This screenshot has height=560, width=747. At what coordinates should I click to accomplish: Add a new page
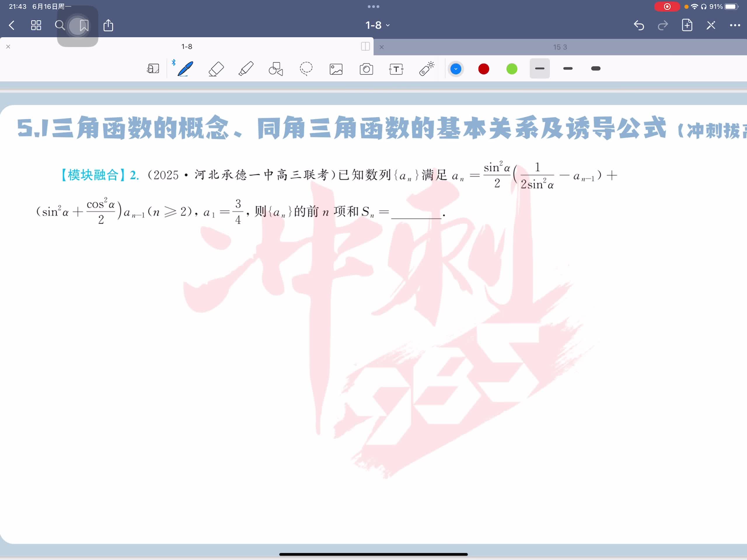pyautogui.click(x=687, y=25)
